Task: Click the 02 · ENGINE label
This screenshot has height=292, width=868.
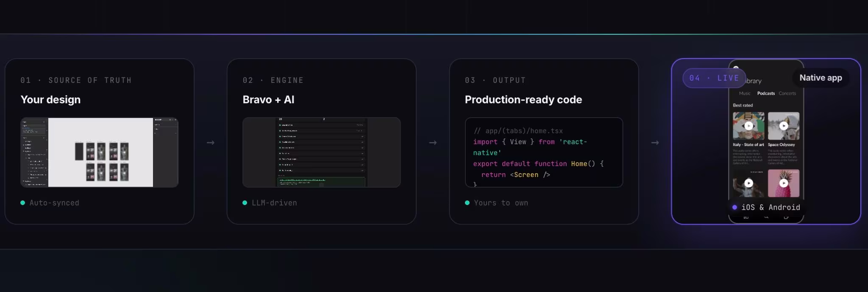Action: pos(273,80)
